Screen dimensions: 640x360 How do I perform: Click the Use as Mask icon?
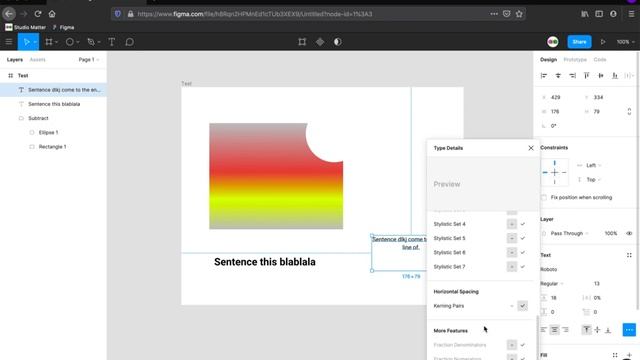pos(338,42)
